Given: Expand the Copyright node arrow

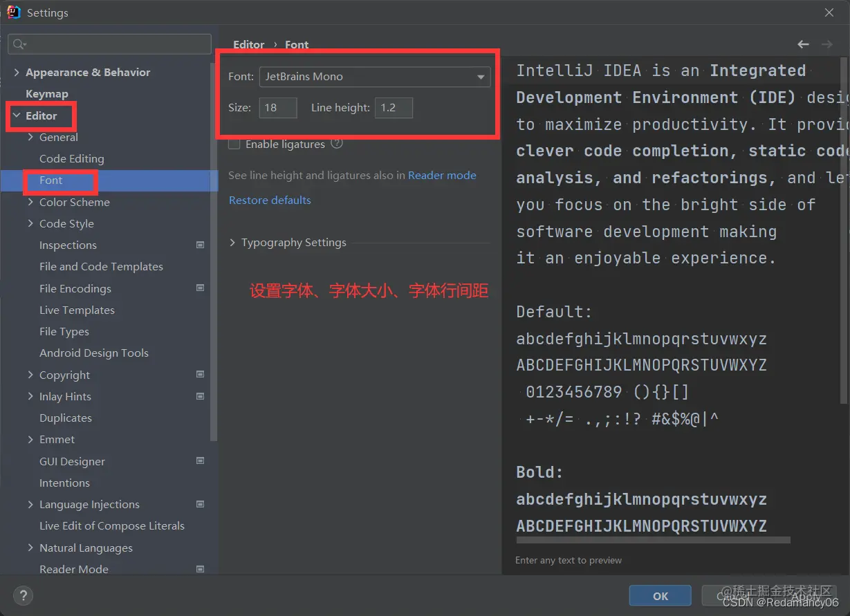Looking at the screenshot, I should tap(30, 375).
